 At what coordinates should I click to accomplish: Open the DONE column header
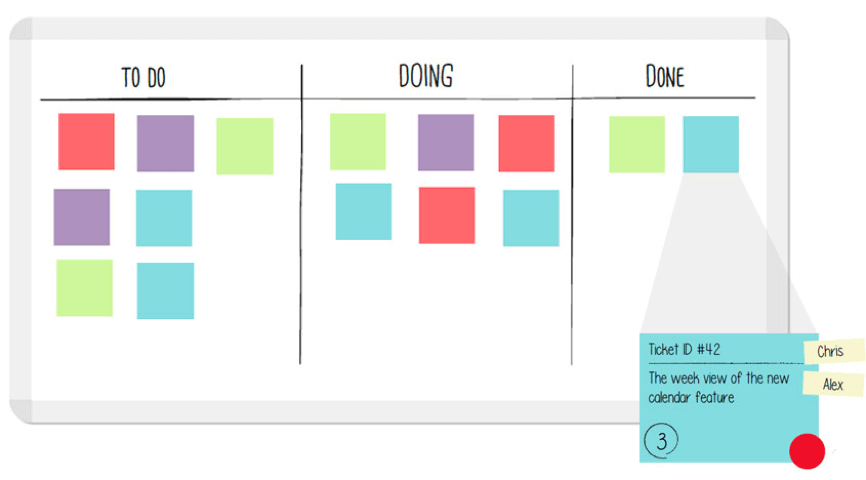click(665, 77)
